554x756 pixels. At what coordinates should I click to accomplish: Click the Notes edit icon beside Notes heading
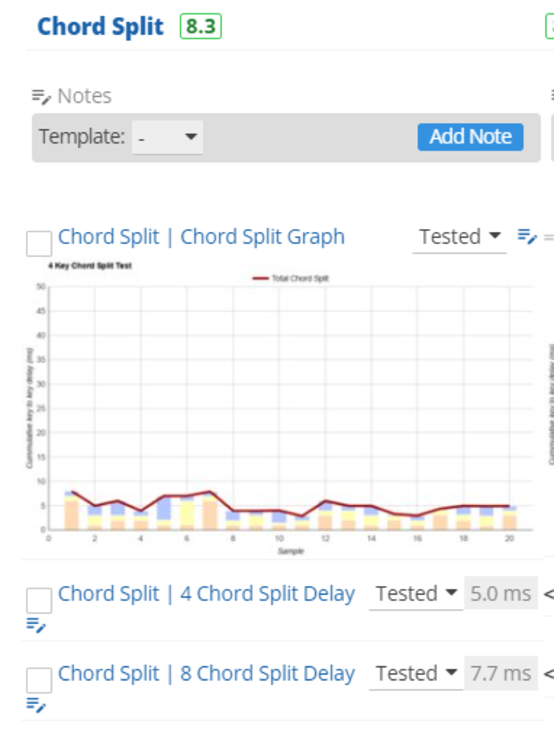tap(41, 97)
